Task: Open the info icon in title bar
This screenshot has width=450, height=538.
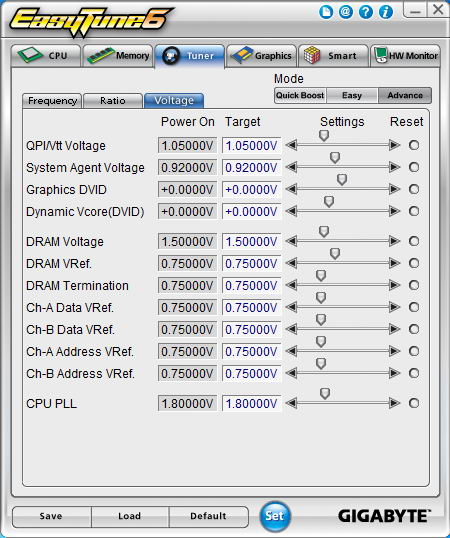Action: point(386,12)
